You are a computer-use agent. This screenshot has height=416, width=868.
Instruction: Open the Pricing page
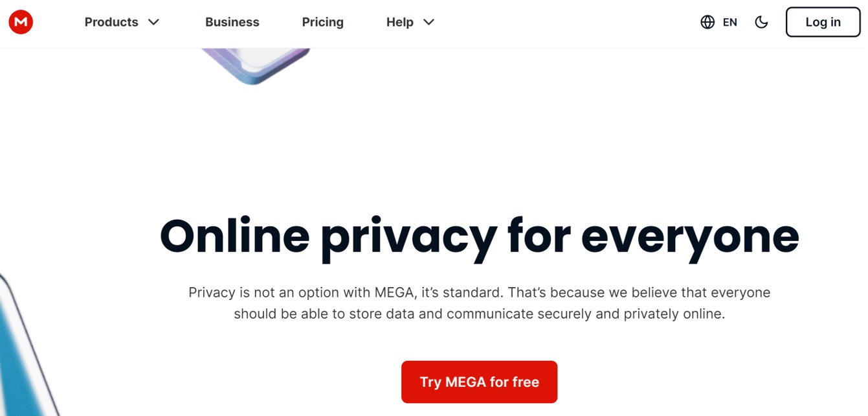click(x=323, y=22)
